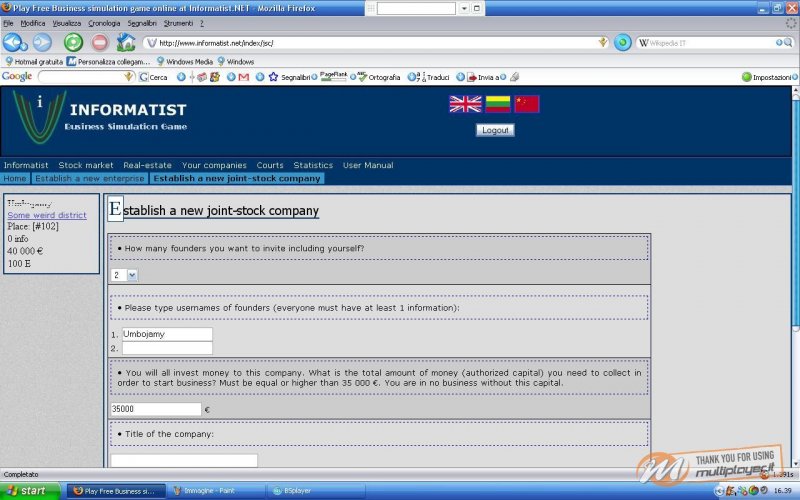Click the authorized capital field showing 35000
The width and height of the screenshot is (800, 500).
click(156, 409)
